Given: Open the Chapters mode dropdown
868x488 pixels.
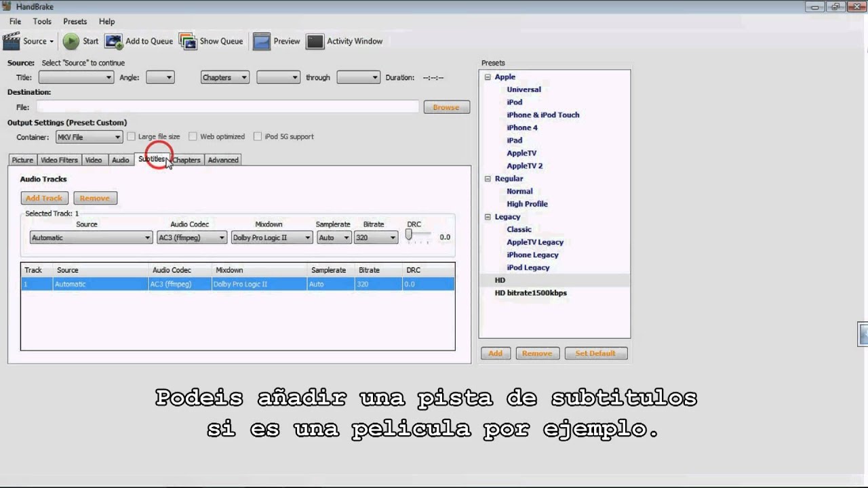Looking at the screenshot, I should (x=224, y=77).
